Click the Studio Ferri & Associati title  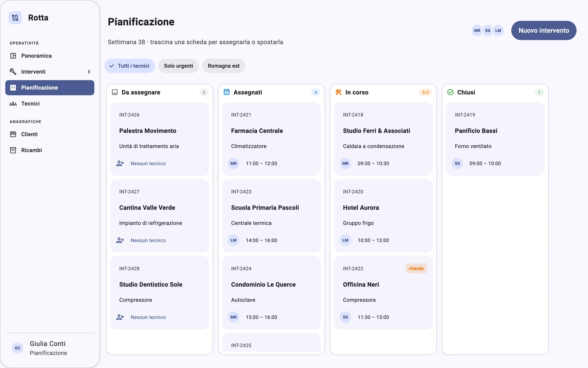pos(376,131)
